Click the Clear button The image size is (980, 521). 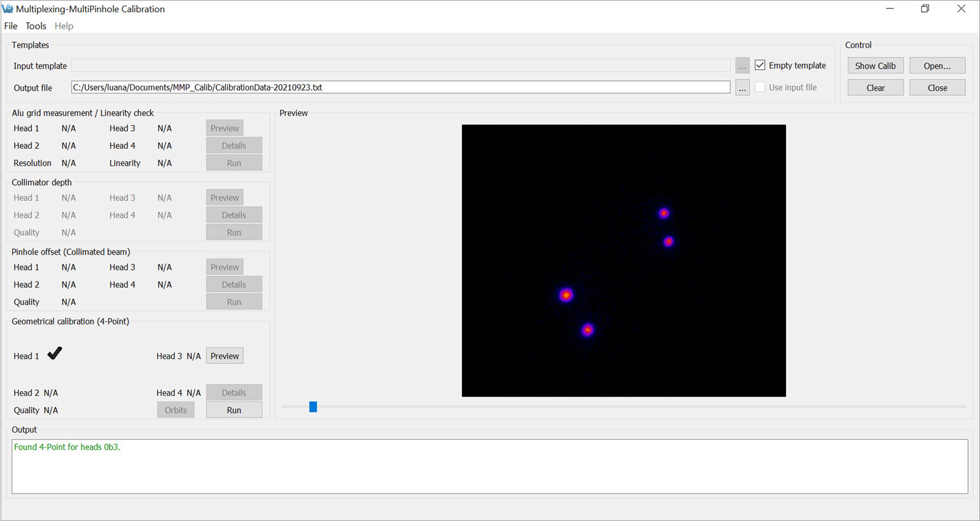(x=875, y=88)
